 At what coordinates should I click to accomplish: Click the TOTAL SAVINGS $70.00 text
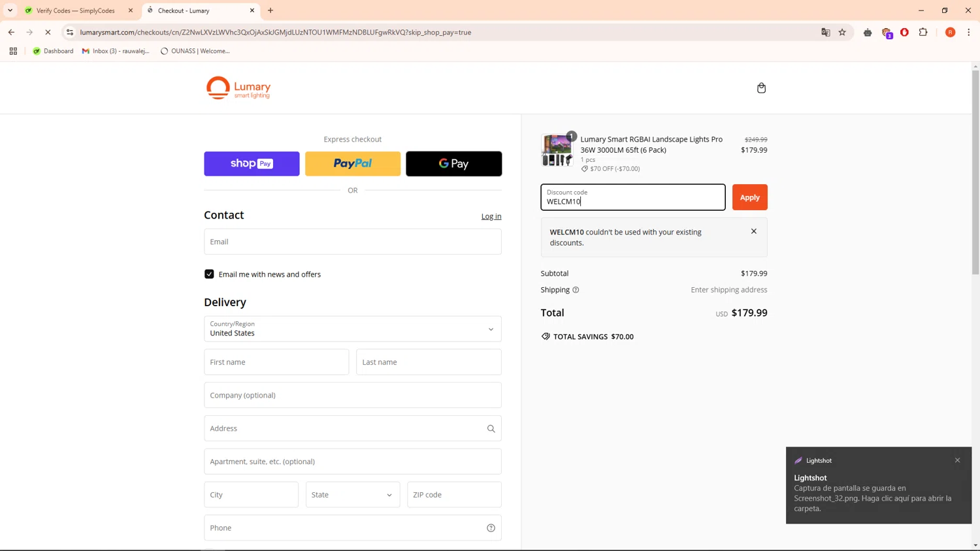click(593, 337)
